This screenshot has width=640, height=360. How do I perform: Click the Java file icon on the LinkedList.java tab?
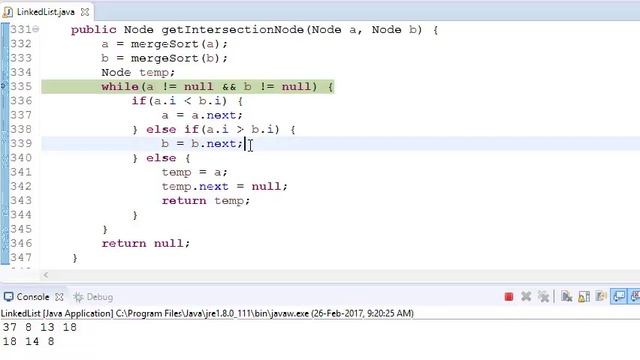7,12
